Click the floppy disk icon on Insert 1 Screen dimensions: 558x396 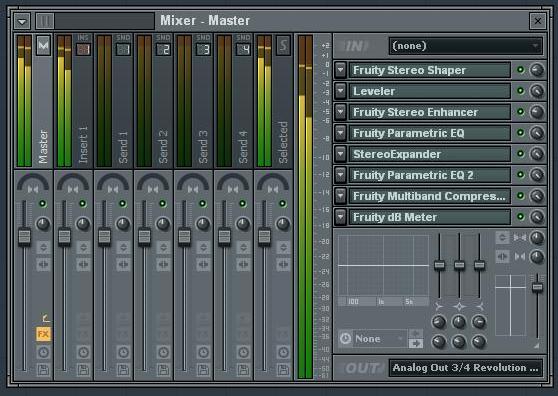(83, 370)
